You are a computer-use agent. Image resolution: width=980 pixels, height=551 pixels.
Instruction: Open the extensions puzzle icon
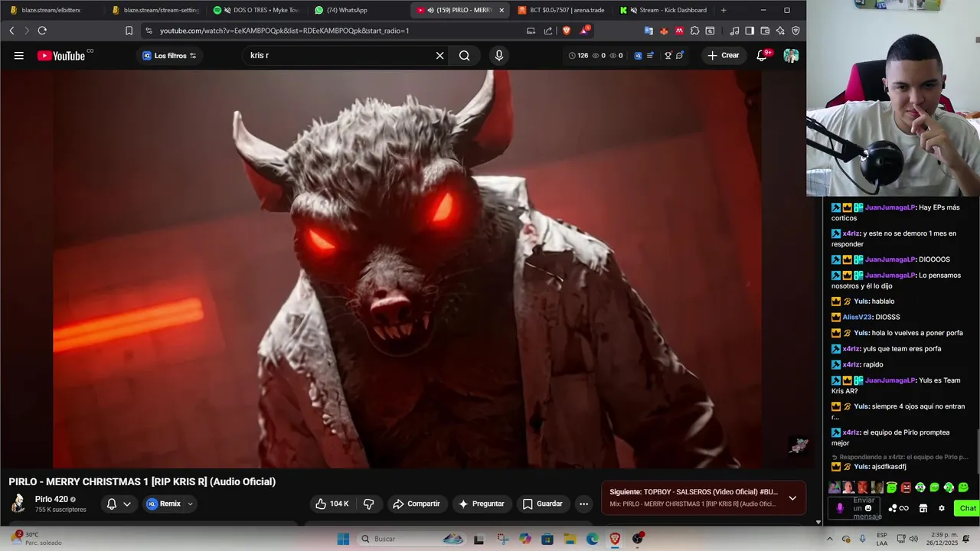pyautogui.click(x=694, y=31)
